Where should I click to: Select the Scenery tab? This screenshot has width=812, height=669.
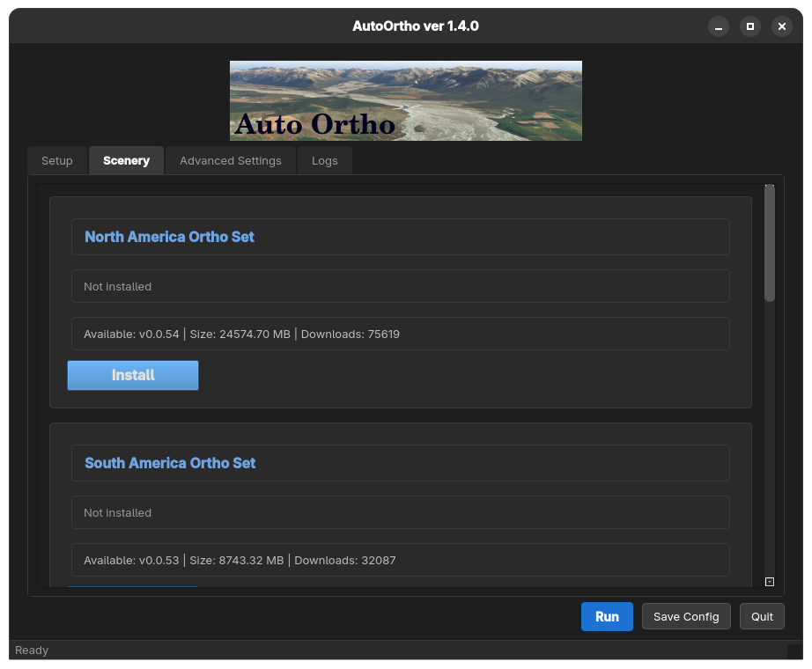click(126, 161)
